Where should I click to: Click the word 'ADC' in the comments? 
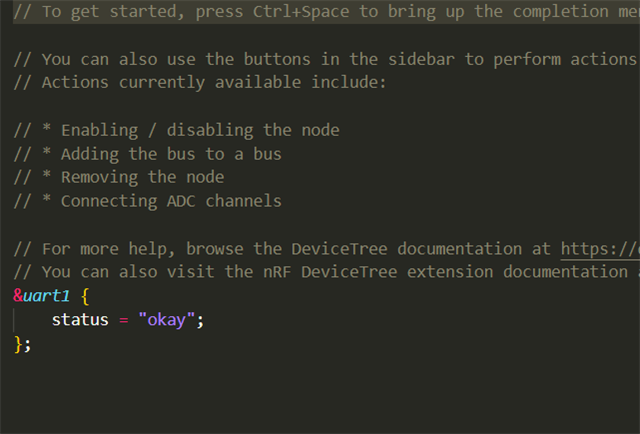pos(181,201)
